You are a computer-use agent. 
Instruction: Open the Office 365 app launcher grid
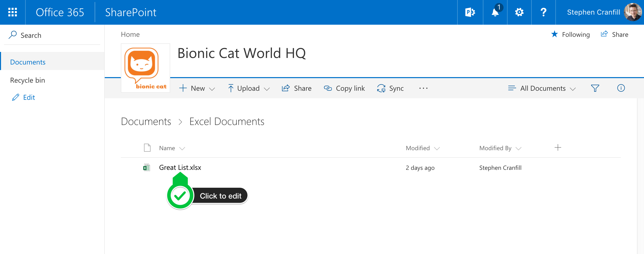(13, 12)
